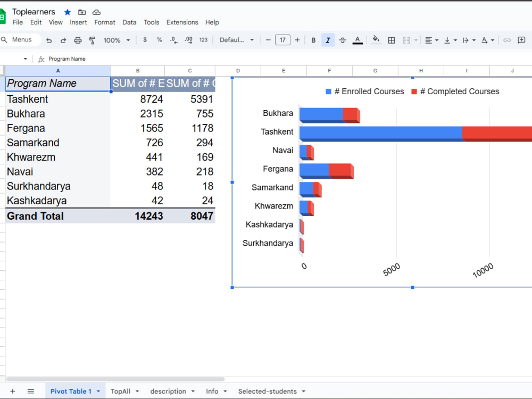Select the Program Name header cell

tap(58, 84)
